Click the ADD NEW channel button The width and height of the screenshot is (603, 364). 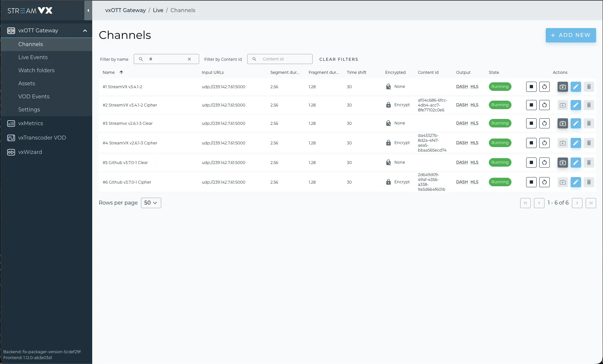tap(571, 35)
